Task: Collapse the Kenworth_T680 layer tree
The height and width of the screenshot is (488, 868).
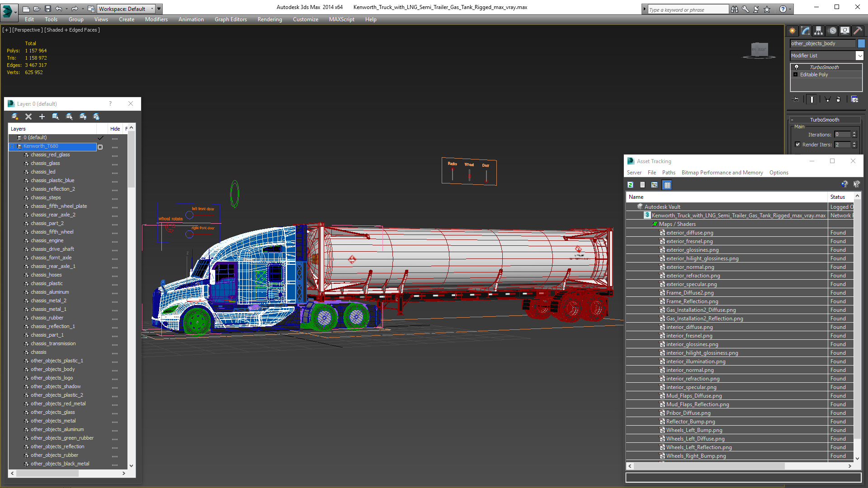Action: pos(12,146)
